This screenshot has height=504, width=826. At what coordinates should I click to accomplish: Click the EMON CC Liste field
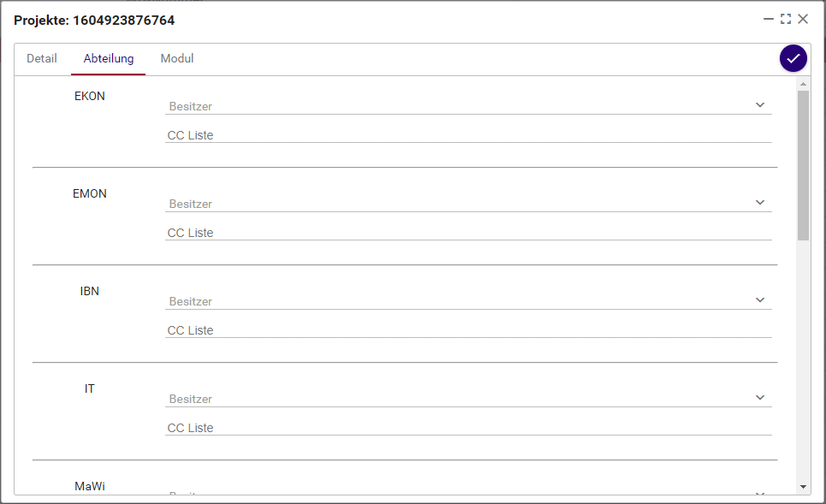point(467,233)
